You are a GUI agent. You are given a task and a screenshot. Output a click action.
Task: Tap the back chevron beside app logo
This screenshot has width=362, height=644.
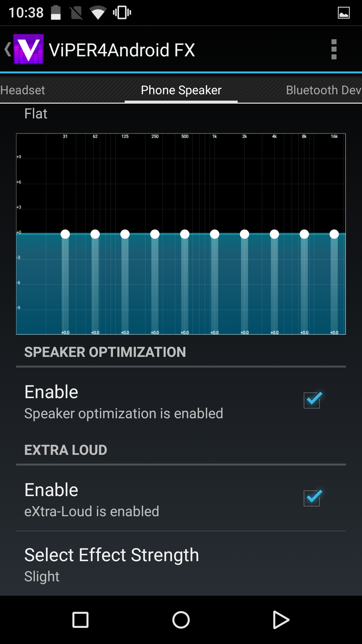pyautogui.click(x=7, y=49)
